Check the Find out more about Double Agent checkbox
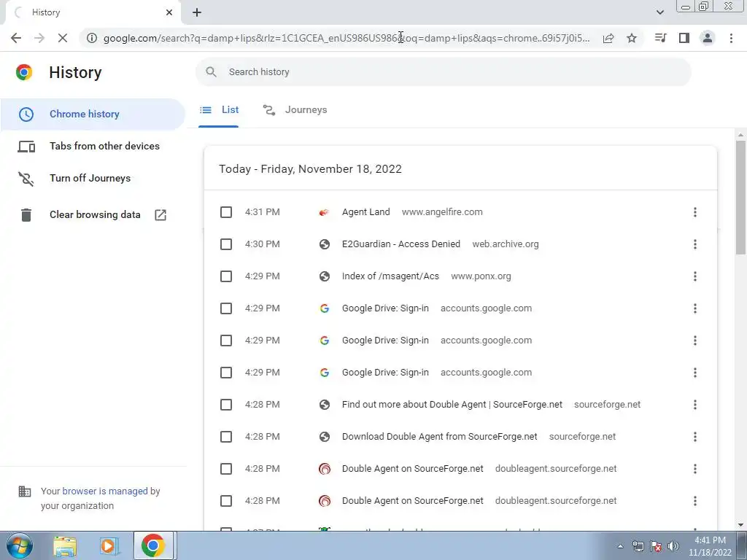Viewport: 747px width, 560px height. click(226, 405)
